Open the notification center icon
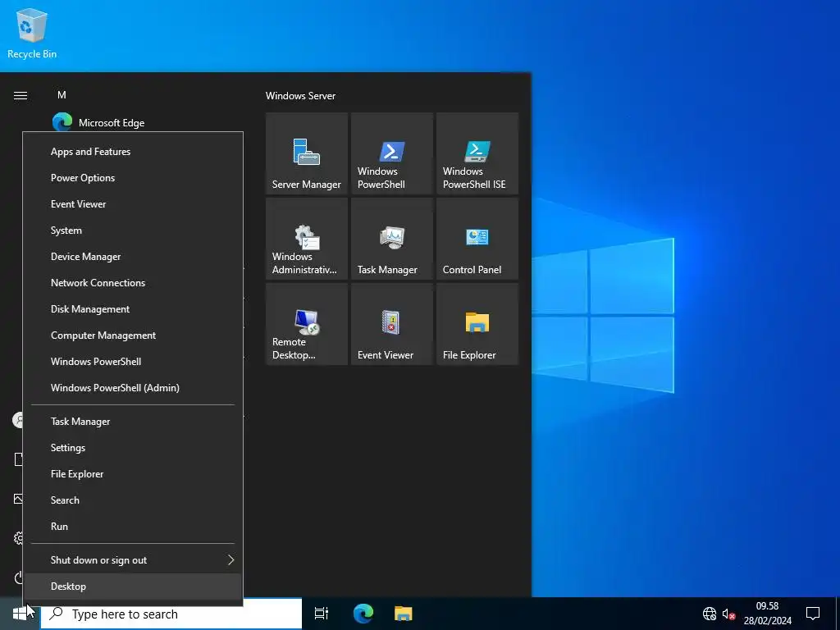 [x=813, y=614]
